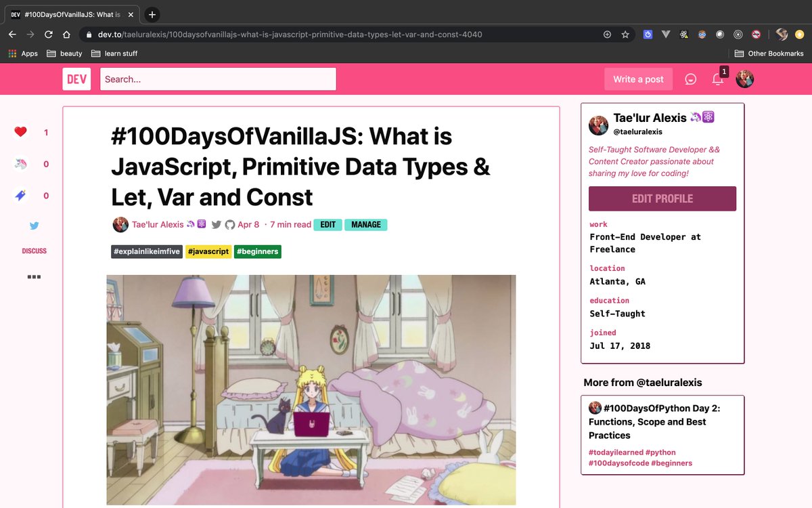Viewport: 812px width, 508px height.
Task: Click the install plus-circle icon in the address bar
Action: pyautogui.click(x=607, y=35)
